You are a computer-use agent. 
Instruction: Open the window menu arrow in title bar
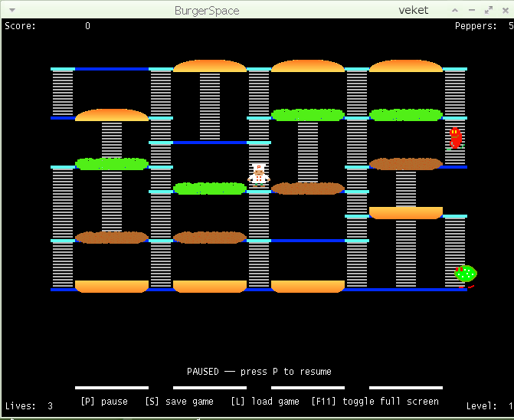[12, 10]
